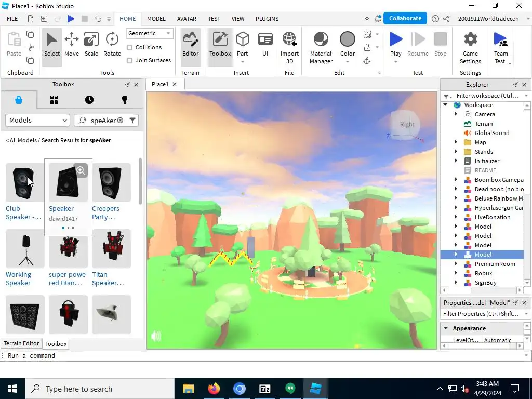Enable the Collisions checkbox
This screenshot has height=399, width=532.
tap(129, 47)
